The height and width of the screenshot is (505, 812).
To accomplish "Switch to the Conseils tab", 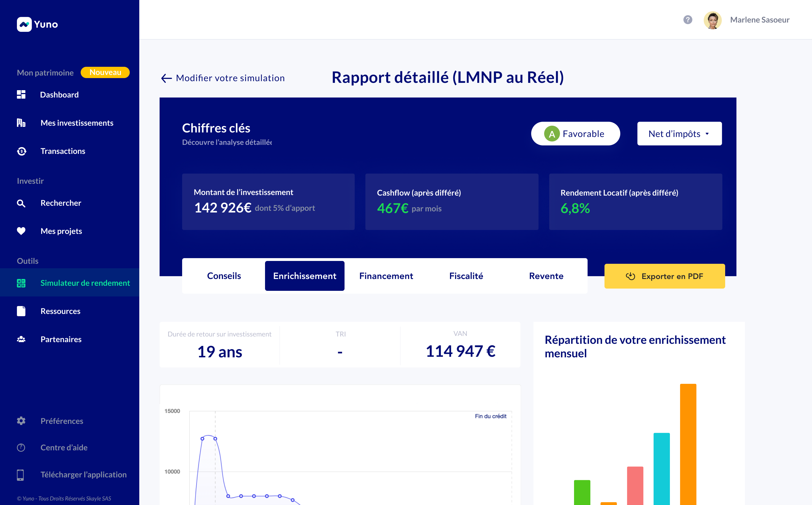I will (x=224, y=276).
